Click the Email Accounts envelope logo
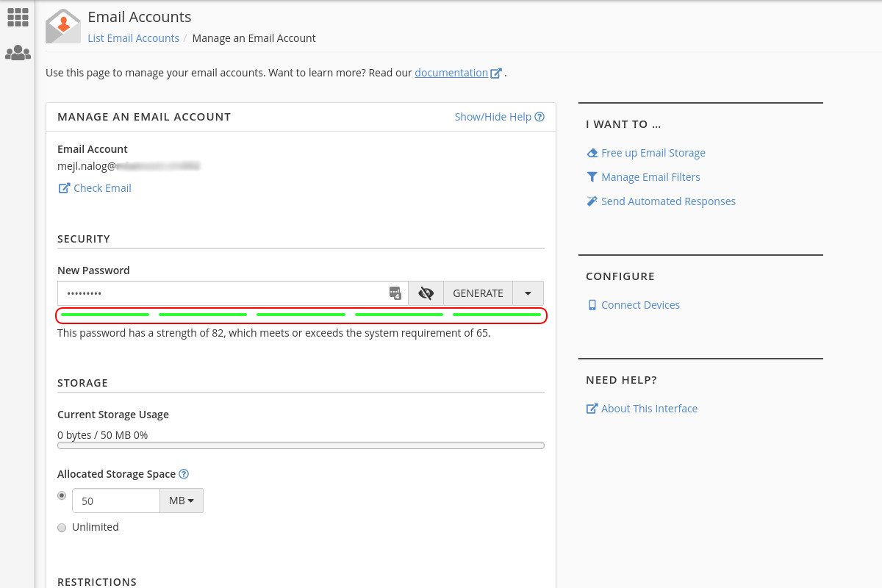Viewport: 882px width, 588px height. [x=63, y=26]
